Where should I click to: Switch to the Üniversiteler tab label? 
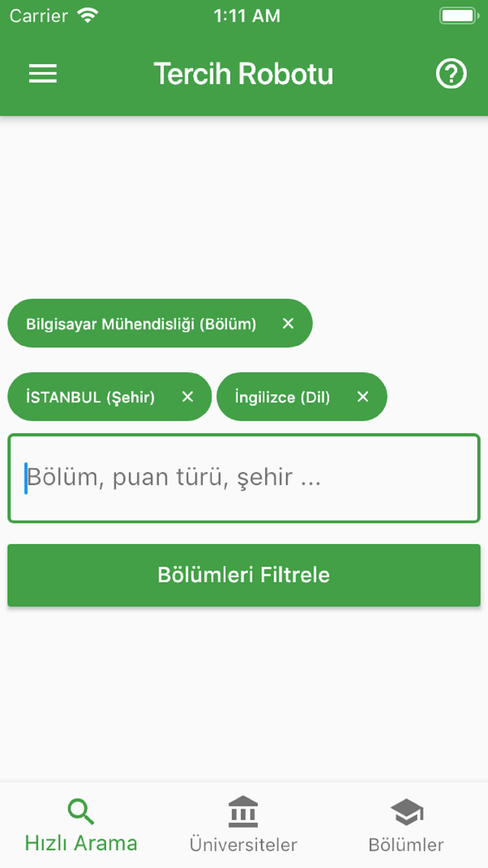pos(243,845)
